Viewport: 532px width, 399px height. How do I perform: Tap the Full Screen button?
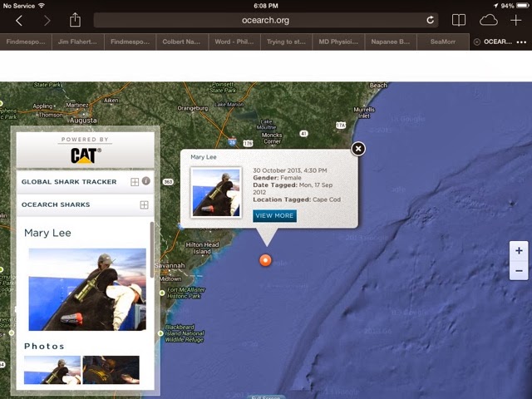point(266,397)
